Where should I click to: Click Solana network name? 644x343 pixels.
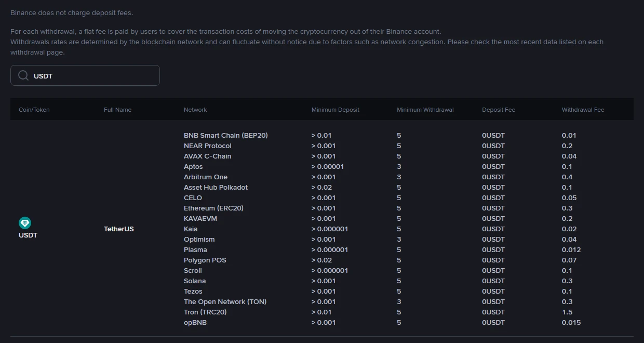(x=195, y=281)
